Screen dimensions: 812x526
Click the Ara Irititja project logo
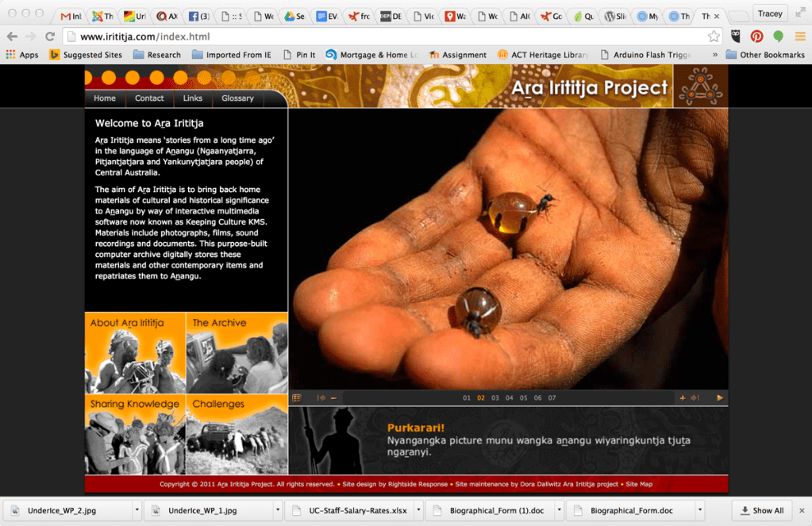[x=700, y=86]
